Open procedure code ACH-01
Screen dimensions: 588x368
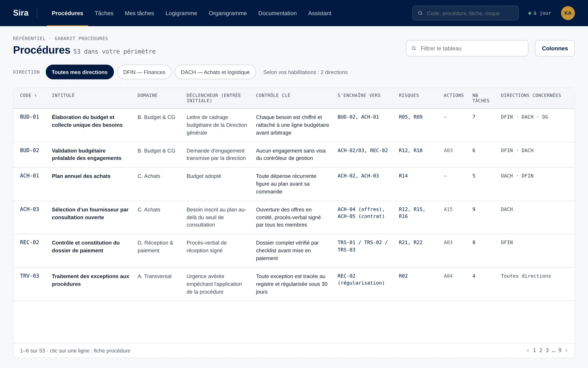[29, 176]
